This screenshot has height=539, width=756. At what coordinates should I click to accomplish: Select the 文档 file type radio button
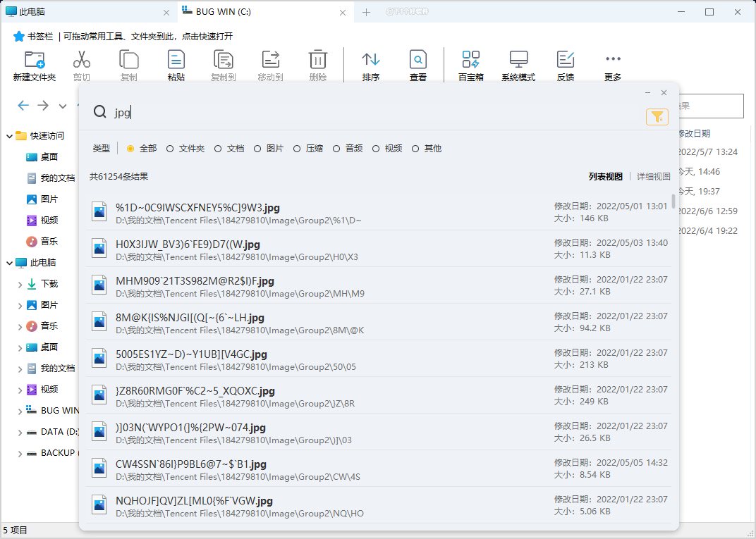click(x=217, y=148)
